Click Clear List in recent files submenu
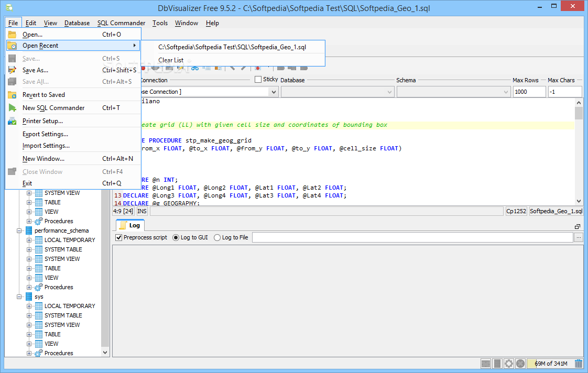The width and height of the screenshot is (588, 373). tap(233, 60)
